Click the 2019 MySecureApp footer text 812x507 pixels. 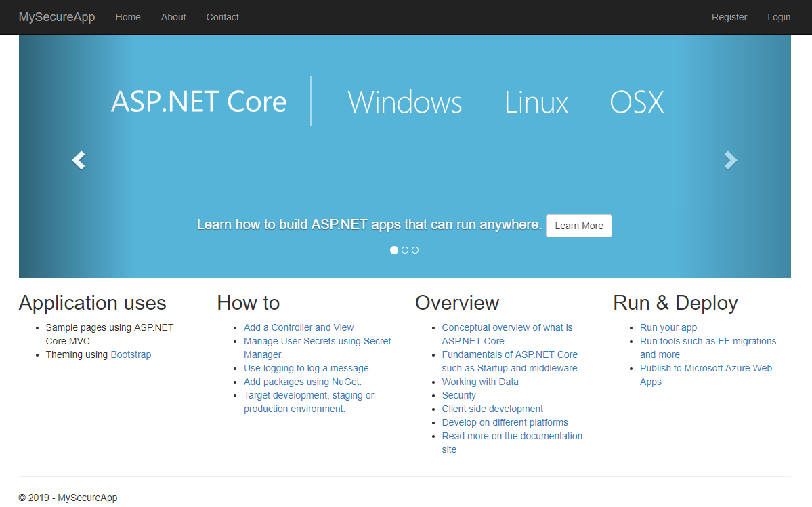tap(68, 498)
